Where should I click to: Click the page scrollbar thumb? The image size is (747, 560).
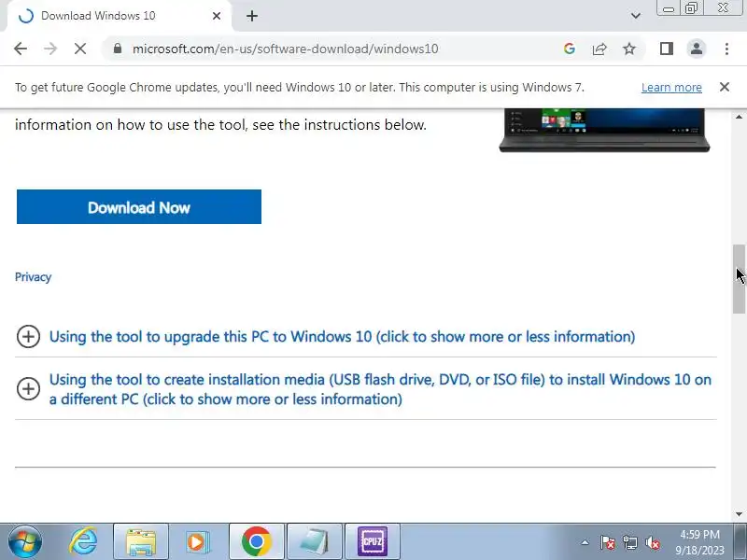click(739, 279)
